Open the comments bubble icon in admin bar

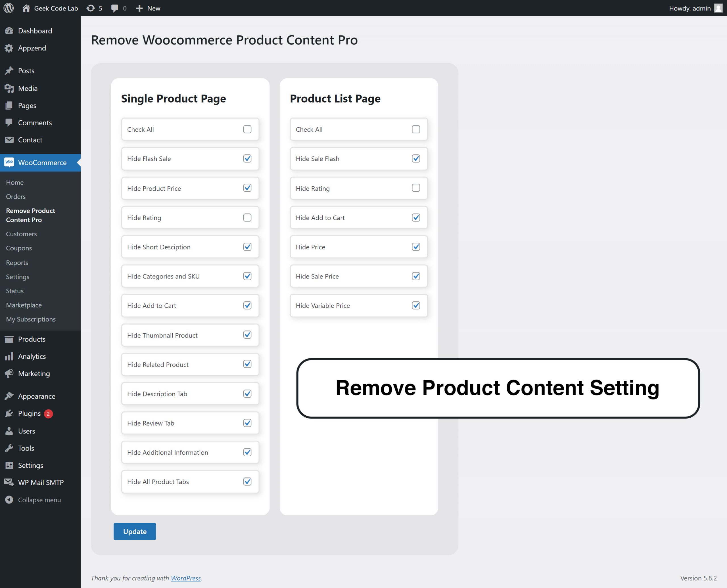coord(115,8)
